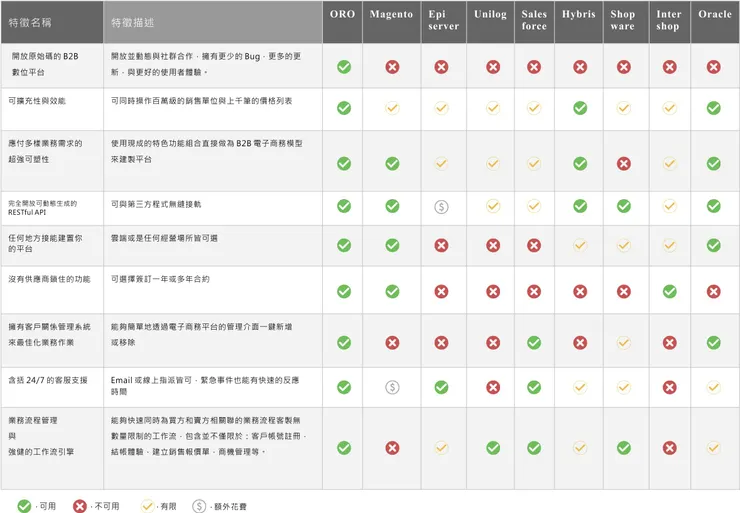
Task: Click Shopware's green check in RESTful API row
Action: tap(623, 206)
